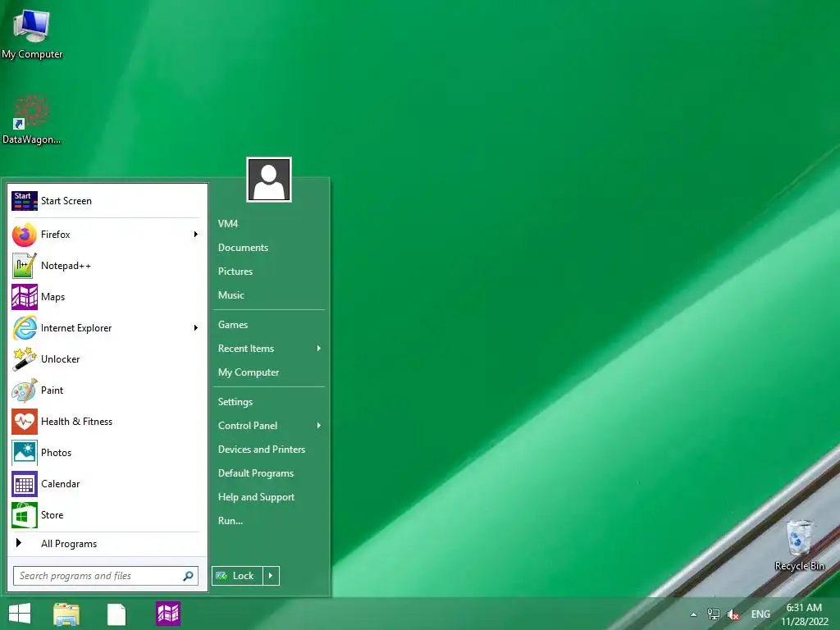Click the Windows Start button on the taskbar
840x630 pixels.
pos(20,614)
